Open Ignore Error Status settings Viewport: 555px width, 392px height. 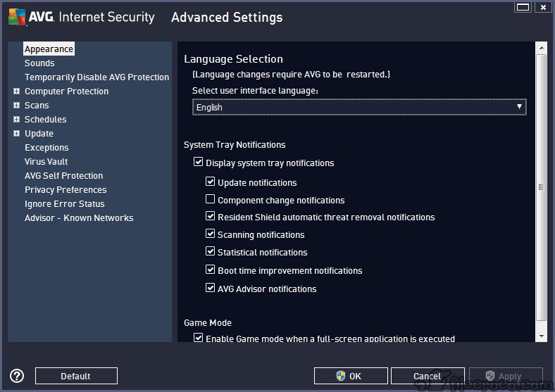tap(64, 204)
